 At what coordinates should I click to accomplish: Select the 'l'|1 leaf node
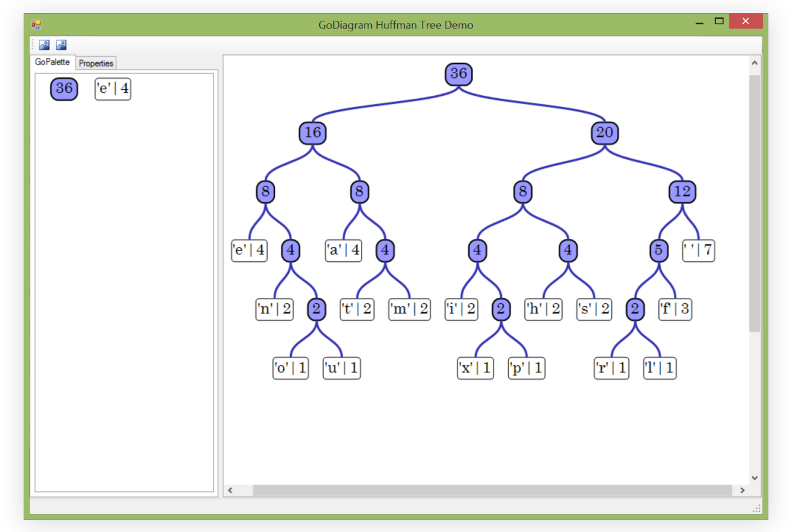(660, 368)
